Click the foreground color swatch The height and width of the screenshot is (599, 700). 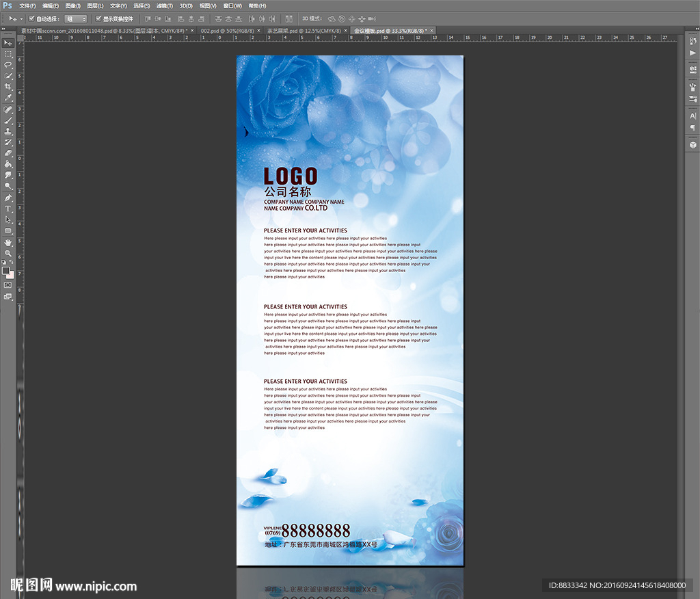pos(5,271)
